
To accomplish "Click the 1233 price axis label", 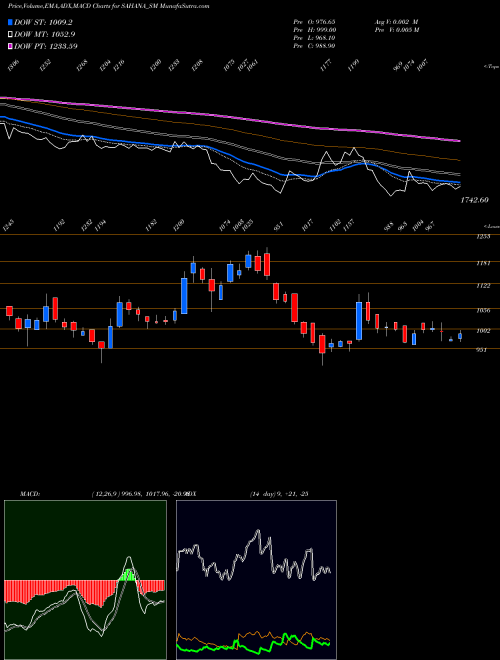I will (483, 237).
